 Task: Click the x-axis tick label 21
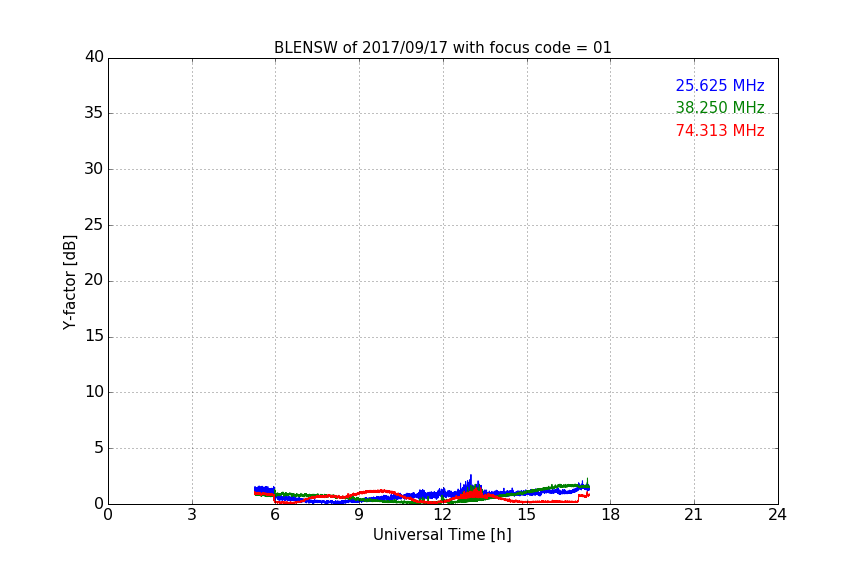click(694, 515)
